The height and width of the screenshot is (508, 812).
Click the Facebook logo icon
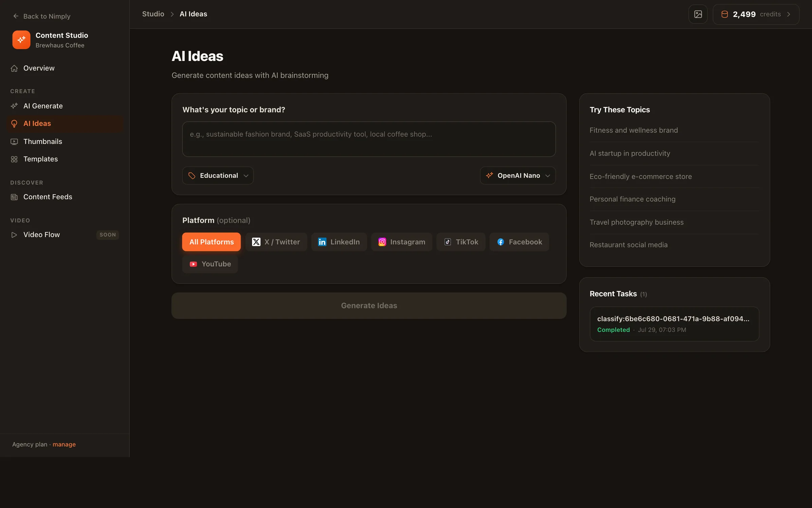(501, 242)
